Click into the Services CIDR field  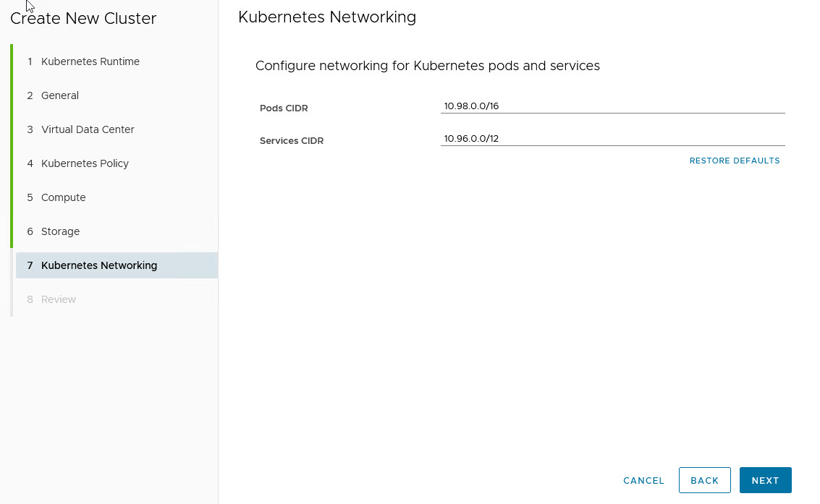point(612,139)
